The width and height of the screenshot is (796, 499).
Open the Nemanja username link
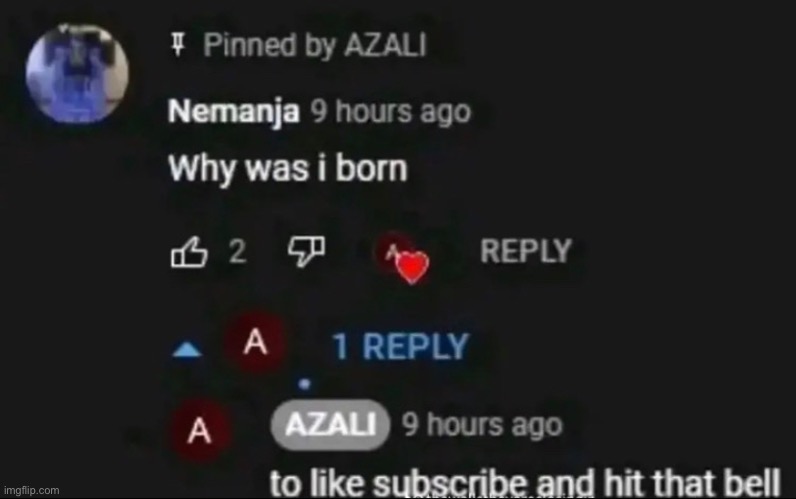click(x=234, y=112)
